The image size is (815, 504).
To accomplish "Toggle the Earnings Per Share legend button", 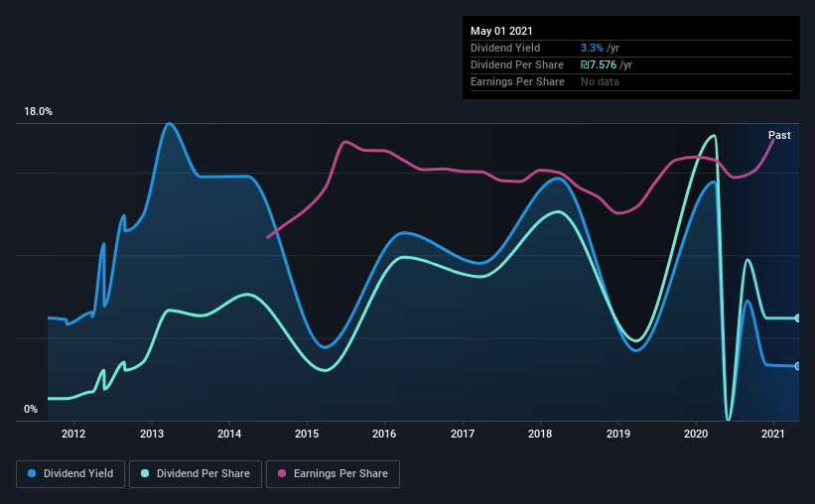I will click(333, 474).
